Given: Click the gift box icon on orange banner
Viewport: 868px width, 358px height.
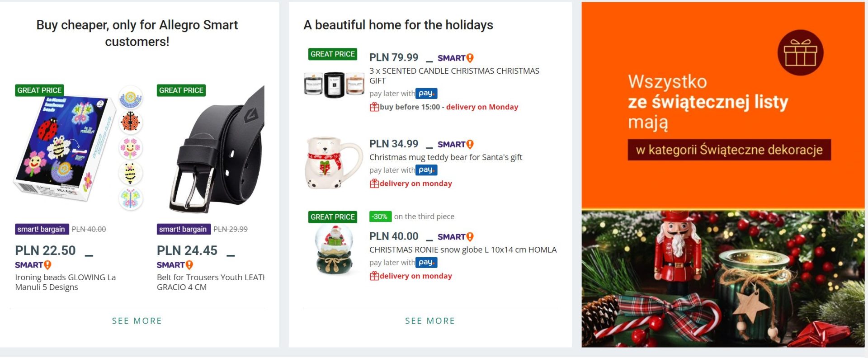Looking at the screenshot, I should (x=800, y=53).
